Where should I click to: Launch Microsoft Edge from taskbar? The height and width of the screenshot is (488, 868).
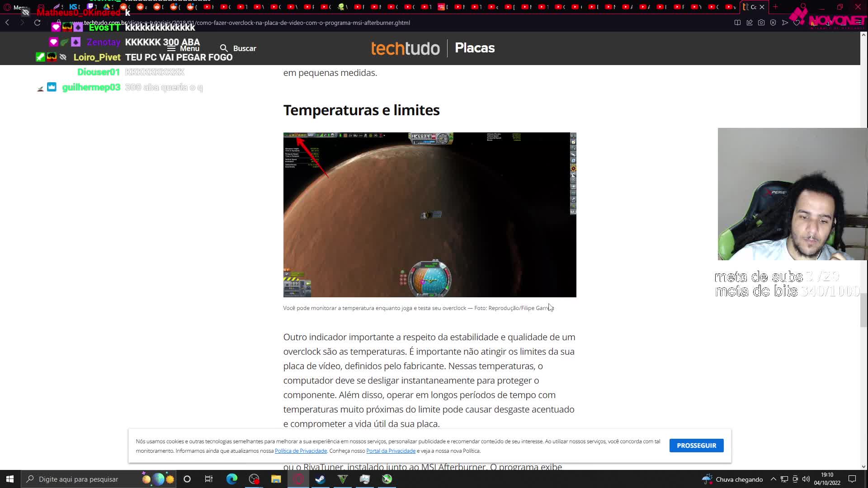coord(231,479)
